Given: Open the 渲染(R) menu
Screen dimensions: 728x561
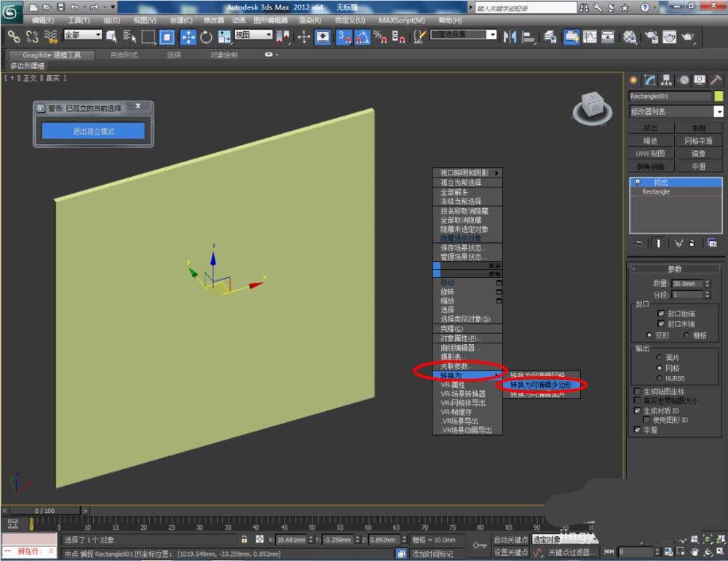Looking at the screenshot, I should (x=310, y=20).
